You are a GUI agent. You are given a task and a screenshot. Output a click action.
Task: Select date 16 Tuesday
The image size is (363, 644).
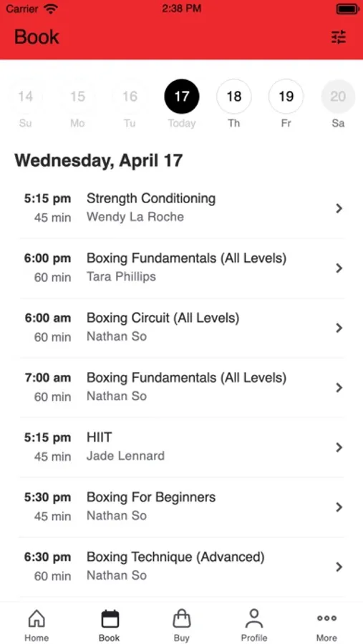click(x=130, y=97)
